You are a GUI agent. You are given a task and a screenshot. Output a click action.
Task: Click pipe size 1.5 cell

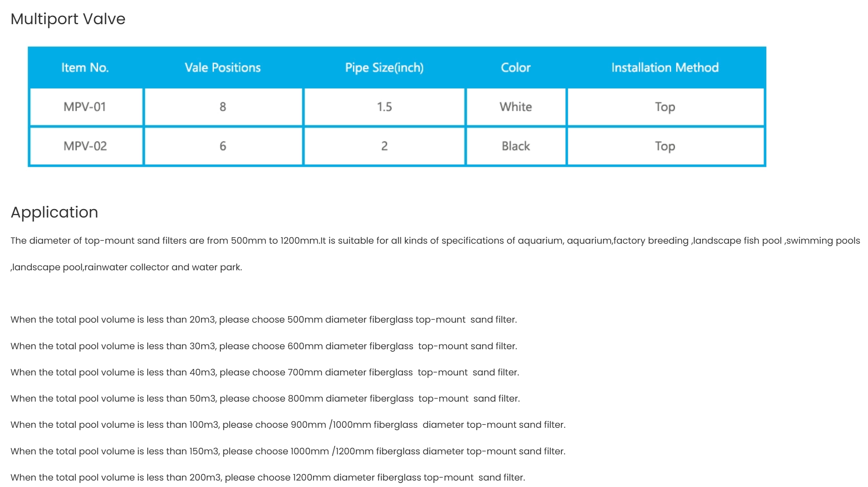(x=384, y=107)
